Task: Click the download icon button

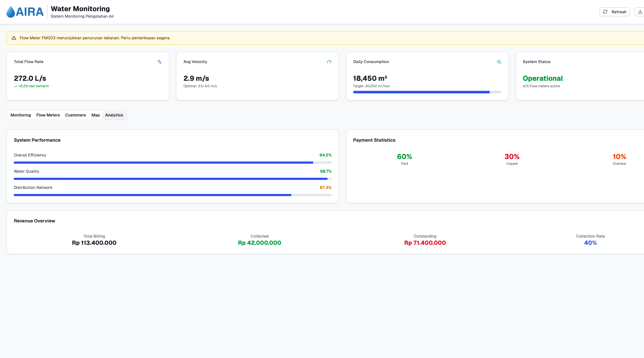Action: coord(640,12)
